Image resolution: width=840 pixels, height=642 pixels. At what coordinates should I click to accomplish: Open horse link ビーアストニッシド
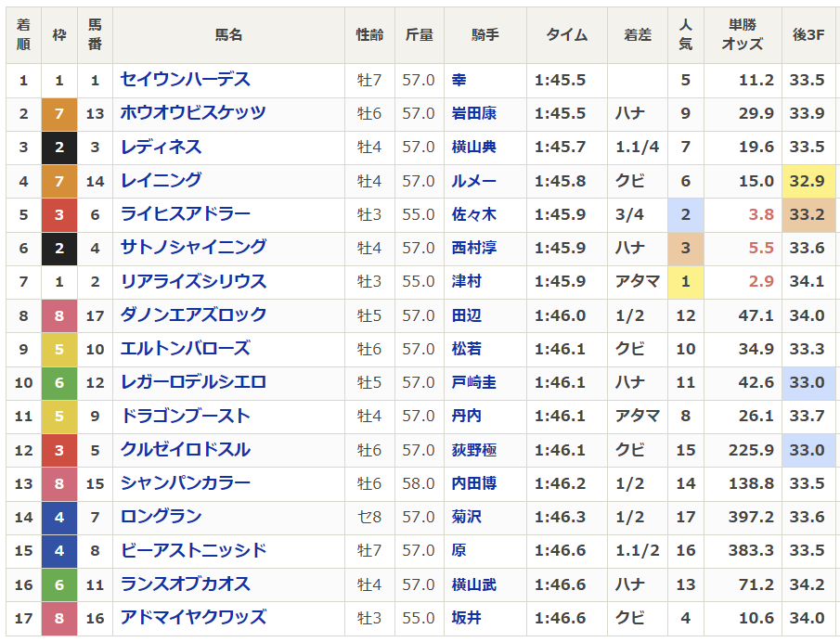193,550
